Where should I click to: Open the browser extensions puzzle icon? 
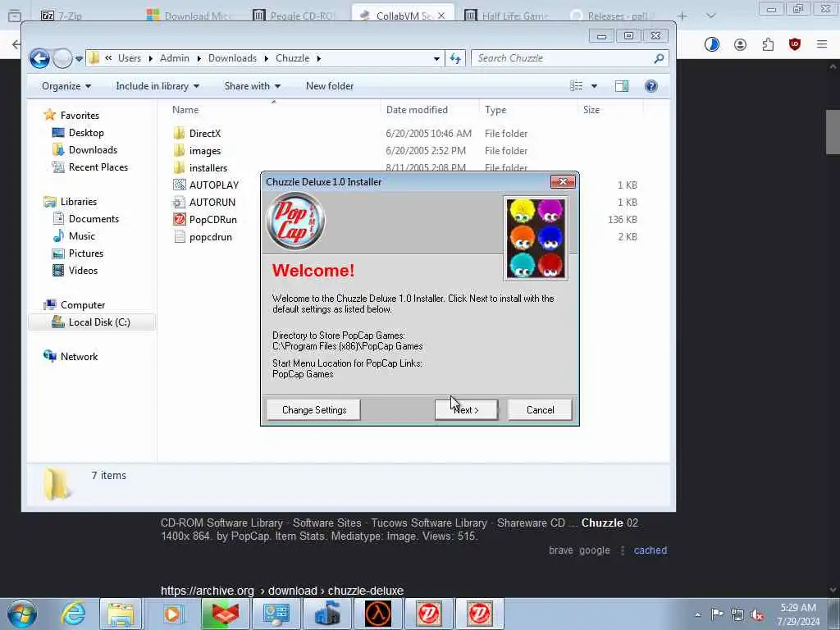point(768,44)
